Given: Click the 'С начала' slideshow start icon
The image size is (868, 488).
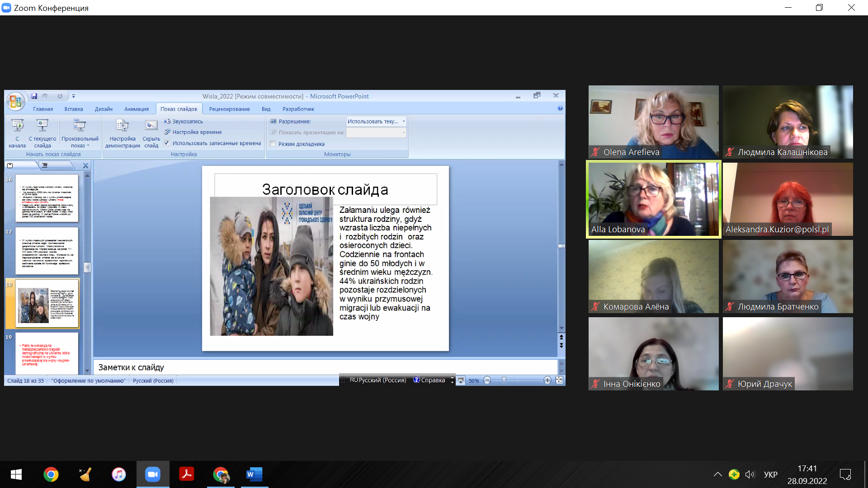Looking at the screenshot, I should [x=17, y=126].
